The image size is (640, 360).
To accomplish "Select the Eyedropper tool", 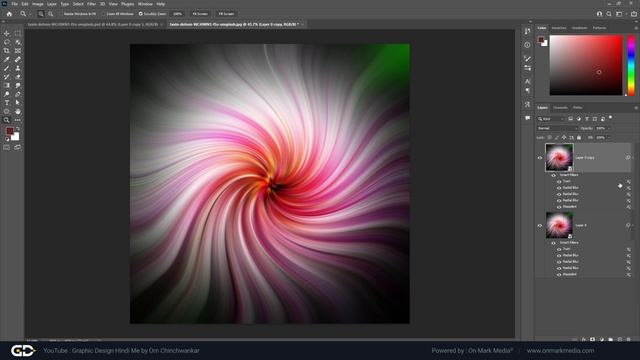I will (7, 60).
